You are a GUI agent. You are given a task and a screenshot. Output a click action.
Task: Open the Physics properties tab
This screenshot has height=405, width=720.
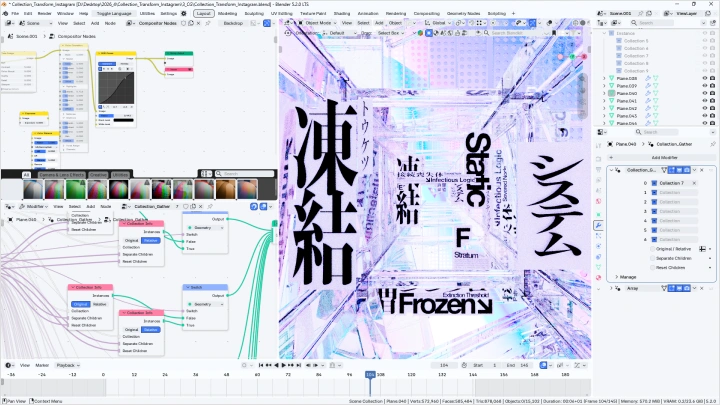click(x=598, y=246)
